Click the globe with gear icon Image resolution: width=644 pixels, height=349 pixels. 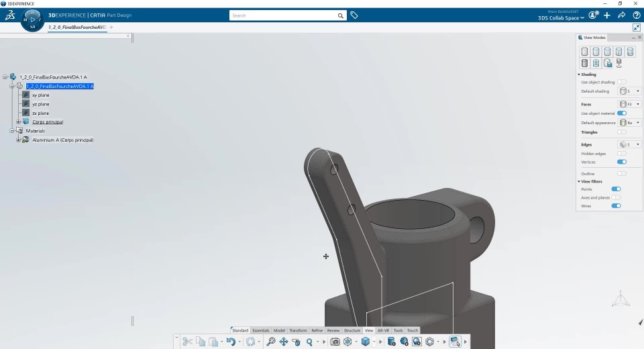tap(404, 342)
